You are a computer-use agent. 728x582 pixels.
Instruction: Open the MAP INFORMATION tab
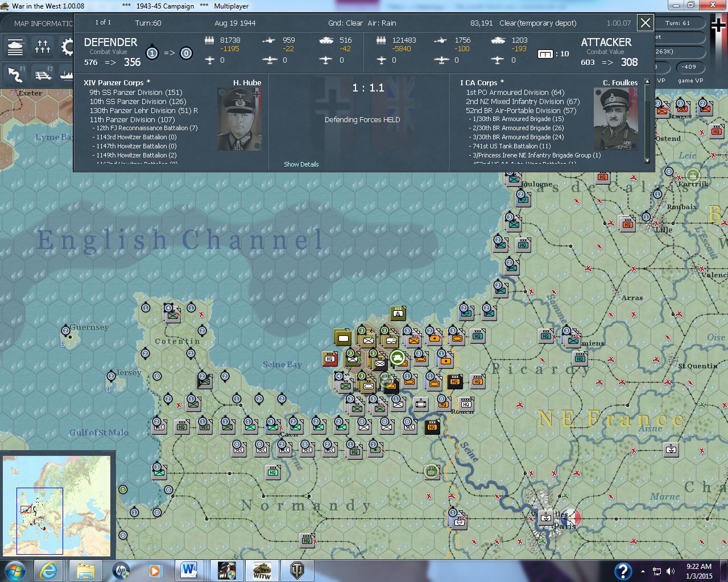click(x=43, y=23)
